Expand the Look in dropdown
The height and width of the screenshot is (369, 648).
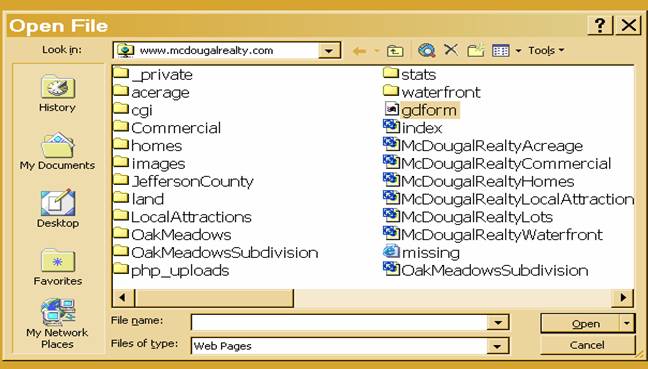329,51
